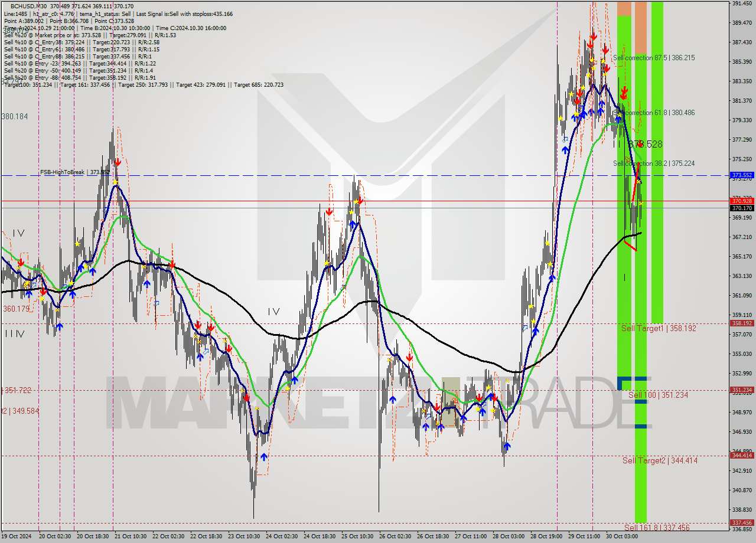Click the '25 Oct 10:30' time axis label
The height and width of the screenshot is (543, 756).
pyautogui.click(x=357, y=537)
